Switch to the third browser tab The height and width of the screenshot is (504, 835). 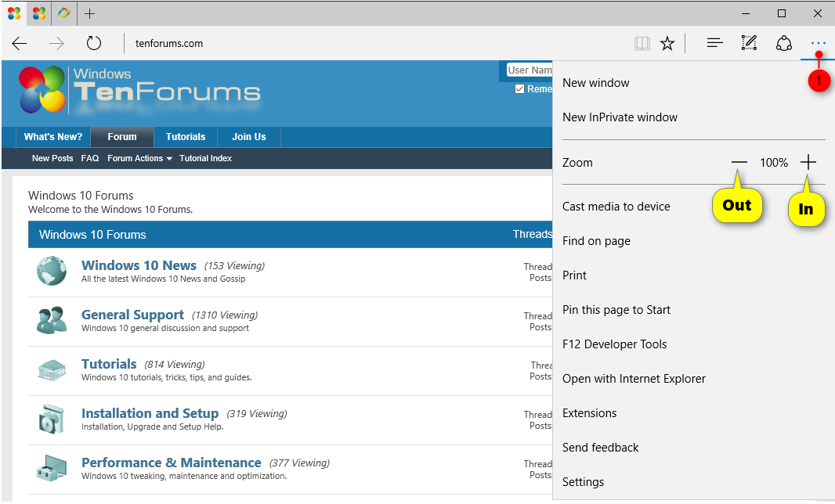click(x=64, y=13)
